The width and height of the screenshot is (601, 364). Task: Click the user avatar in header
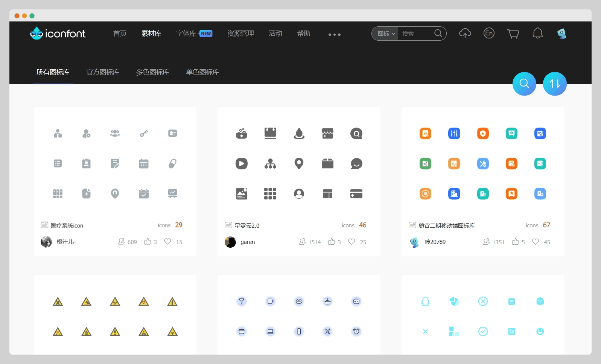pyautogui.click(x=561, y=34)
